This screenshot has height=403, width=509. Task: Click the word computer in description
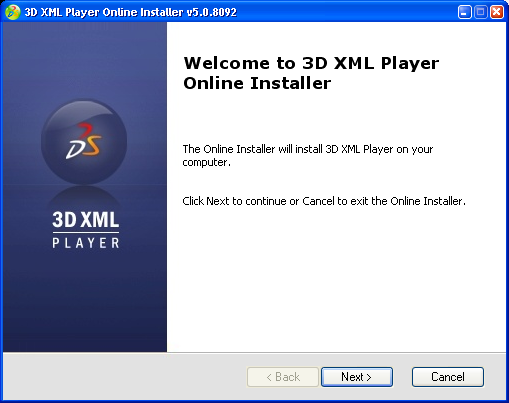point(205,162)
